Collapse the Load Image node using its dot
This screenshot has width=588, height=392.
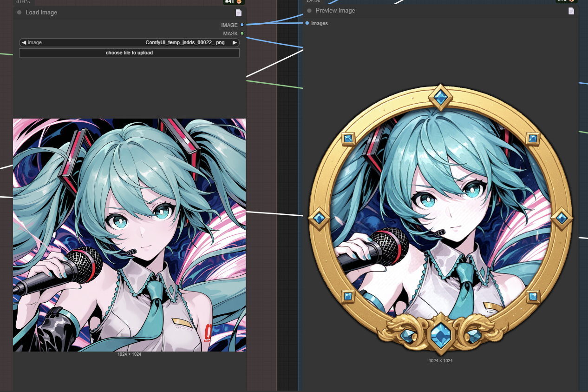coord(19,13)
